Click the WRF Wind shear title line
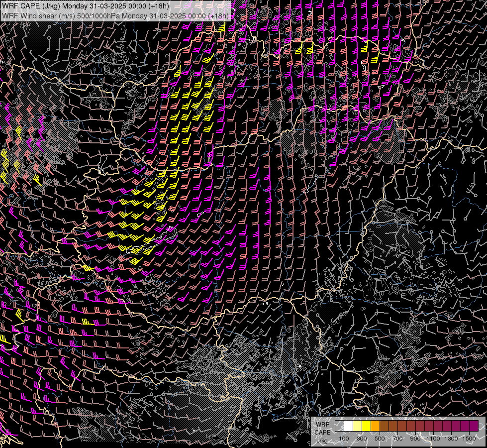The width and height of the screenshot is (487, 448). pyautogui.click(x=115, y=16)
